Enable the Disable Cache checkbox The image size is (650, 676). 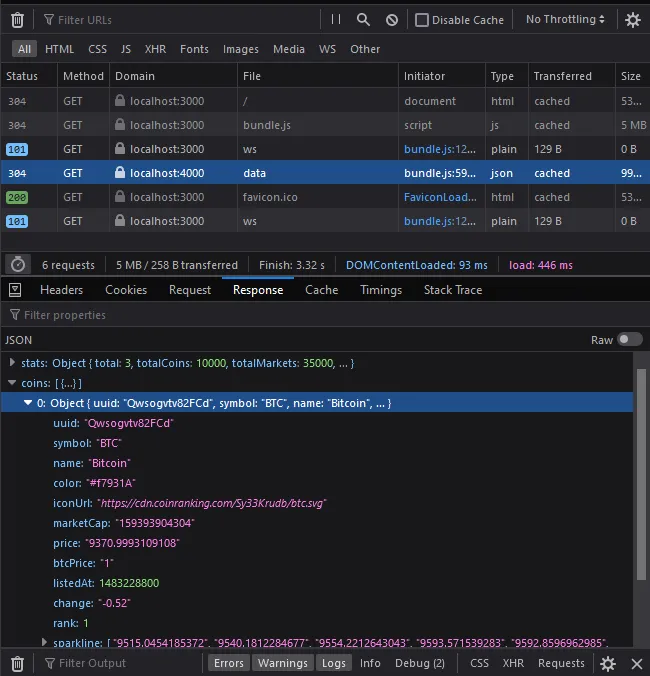tap(422, 20)
